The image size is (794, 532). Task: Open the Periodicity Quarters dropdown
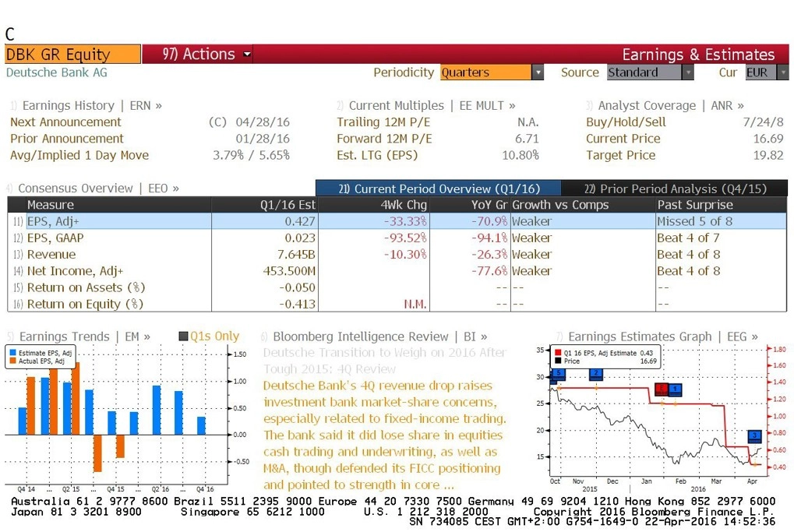(x=492, y=72)
